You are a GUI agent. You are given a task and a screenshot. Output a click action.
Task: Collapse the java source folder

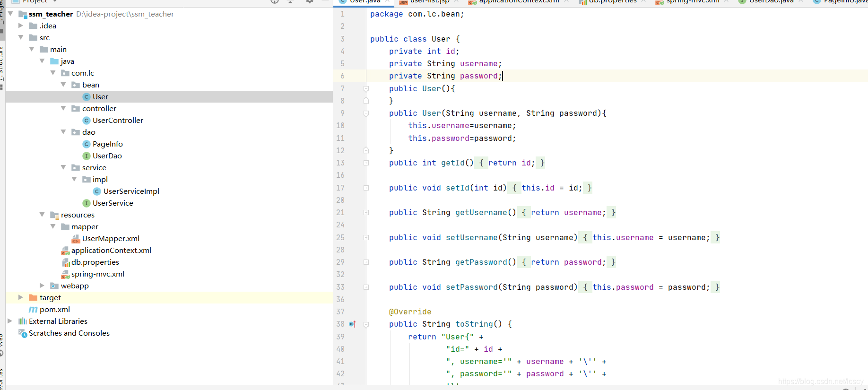click(42, 61)
